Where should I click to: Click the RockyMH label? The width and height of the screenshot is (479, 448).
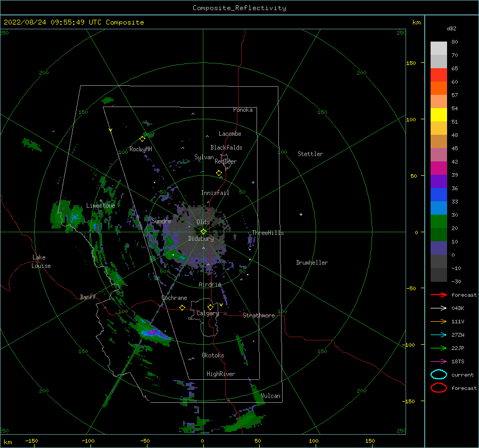pyautogui.click(x=141, y=149)
